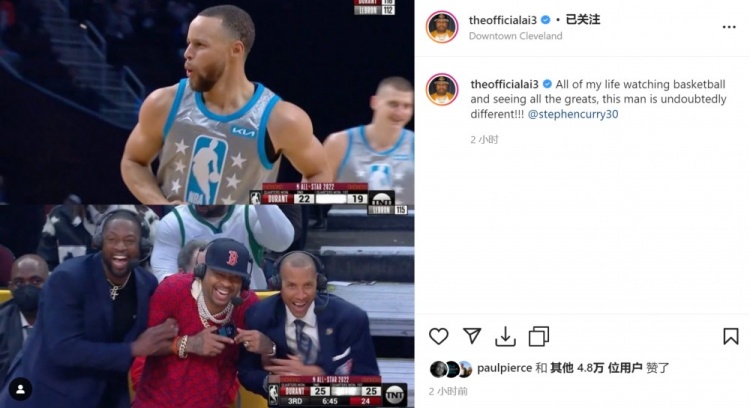Click the 2 小时前 post timestamp
This screenshot has width=750, height=408.
pos(448,391)
